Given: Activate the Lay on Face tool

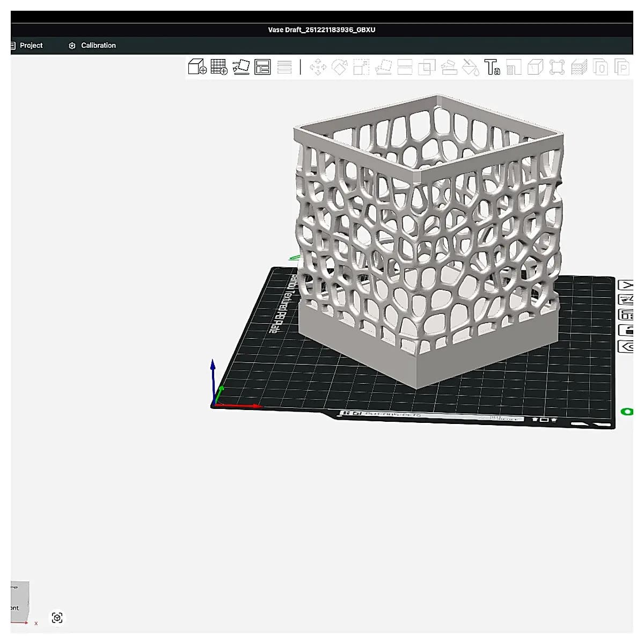Looking at the screenshot, I should 383,67.
